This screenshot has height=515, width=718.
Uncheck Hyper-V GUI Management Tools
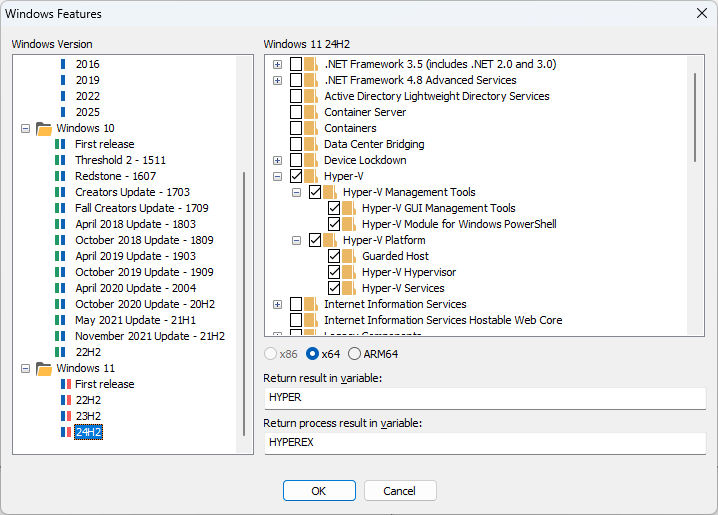coord(334,208)
